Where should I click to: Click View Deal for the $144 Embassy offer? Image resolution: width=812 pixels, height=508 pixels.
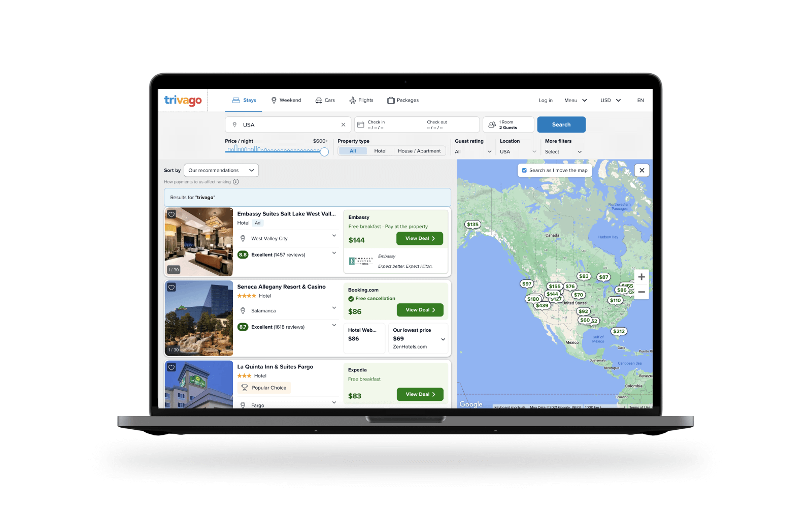coord(420,238)
